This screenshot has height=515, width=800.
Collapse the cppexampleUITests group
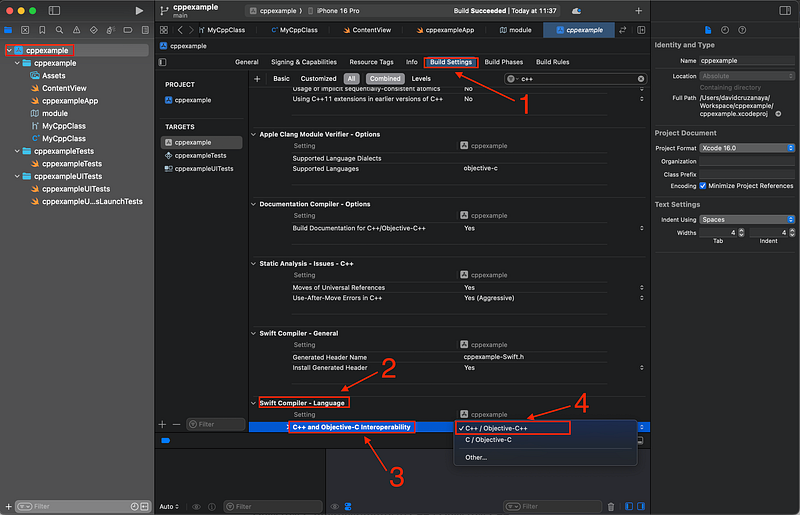(17, 176)
